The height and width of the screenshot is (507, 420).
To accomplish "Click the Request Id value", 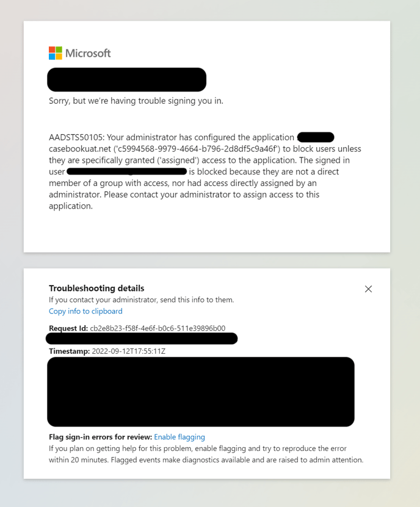I will click(x=157, y=328).
